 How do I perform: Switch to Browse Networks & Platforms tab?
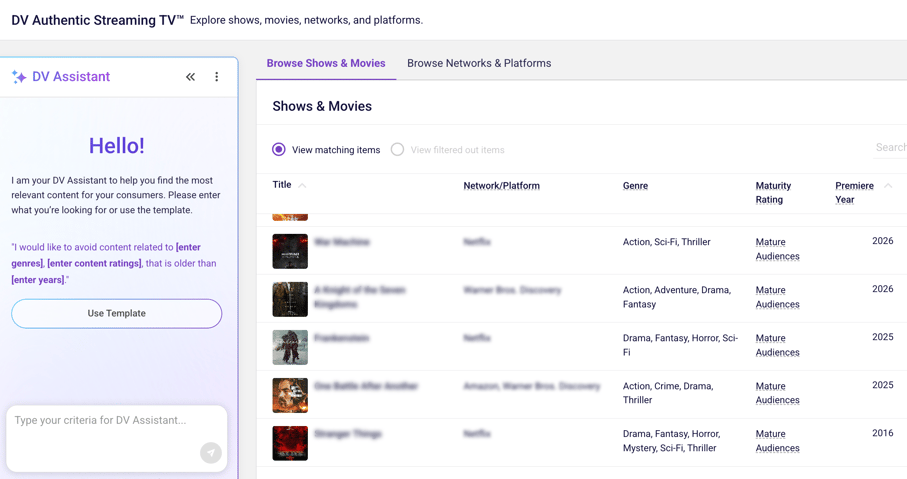point(479,63)
